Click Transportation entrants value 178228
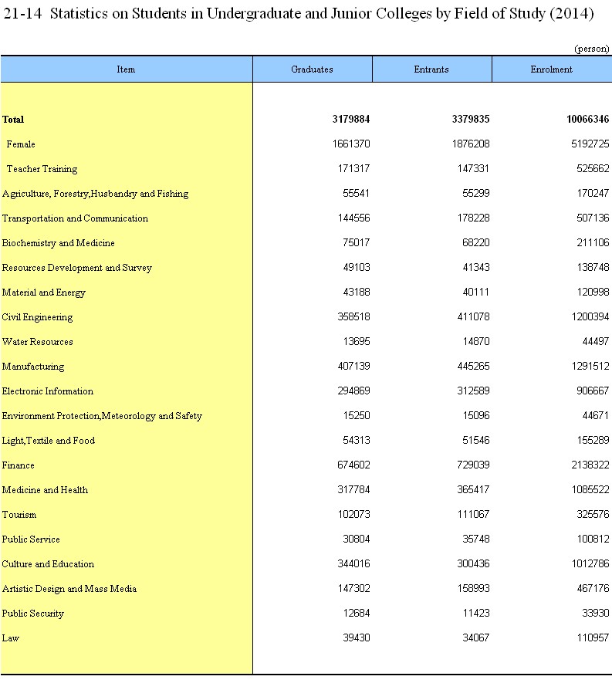The width and height of the screenshot is (612, 700). click(474, 218)
